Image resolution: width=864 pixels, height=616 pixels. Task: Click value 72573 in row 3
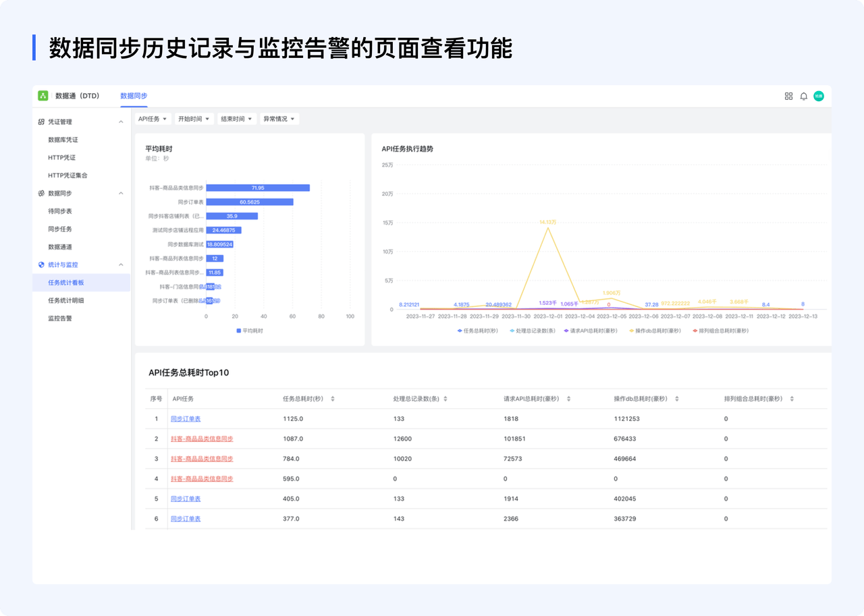[512, 459]
